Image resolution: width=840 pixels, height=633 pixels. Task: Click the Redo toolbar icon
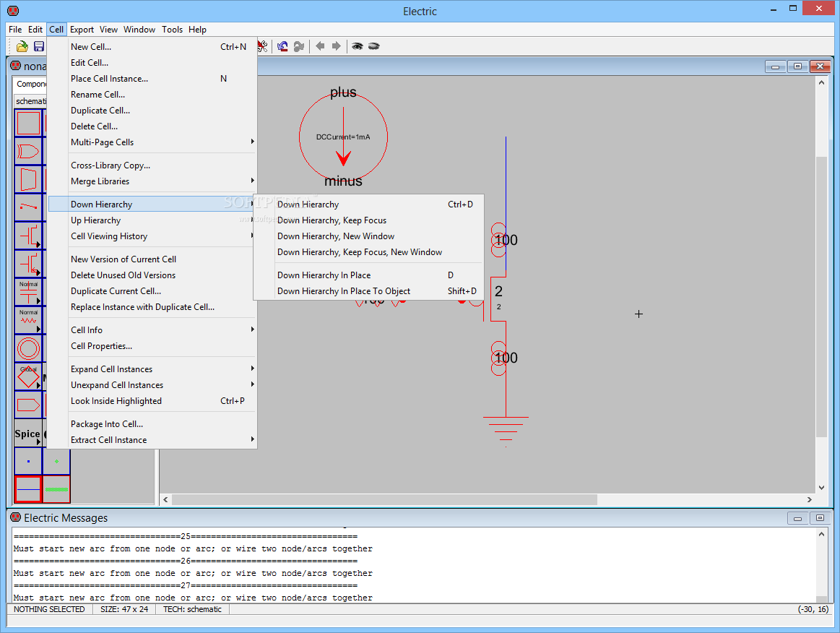coord(299,47)
